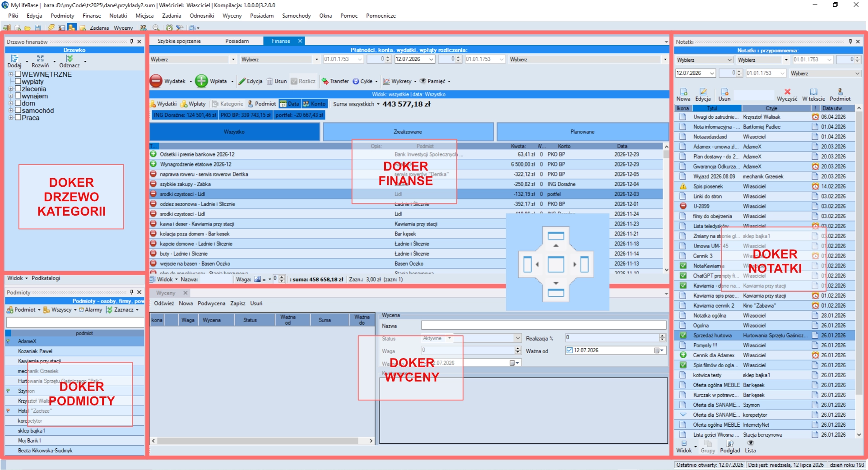This screenshot has height=470, width=868.
Task: Click the Notatki list vertical scrollbar
Action: [859, 271]
